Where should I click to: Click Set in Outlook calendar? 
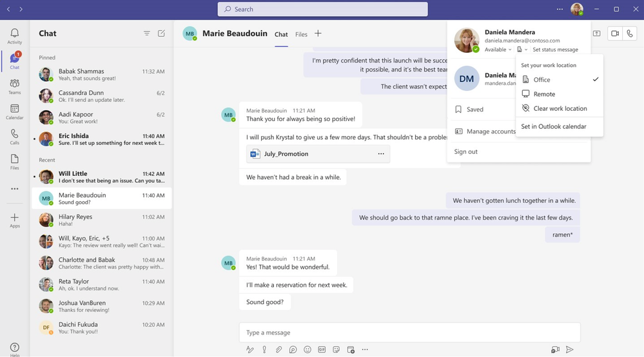(554, 126)
